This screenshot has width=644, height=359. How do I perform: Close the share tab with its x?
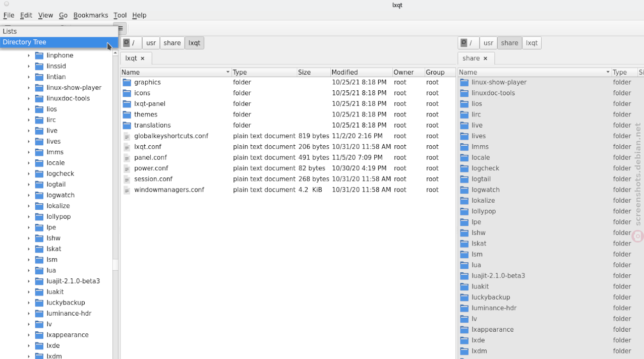(x=486, y=58)
